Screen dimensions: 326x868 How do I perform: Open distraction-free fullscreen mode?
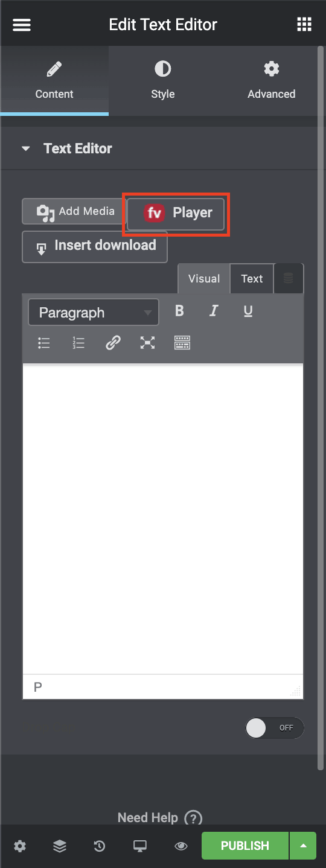(x=147, y=343)
